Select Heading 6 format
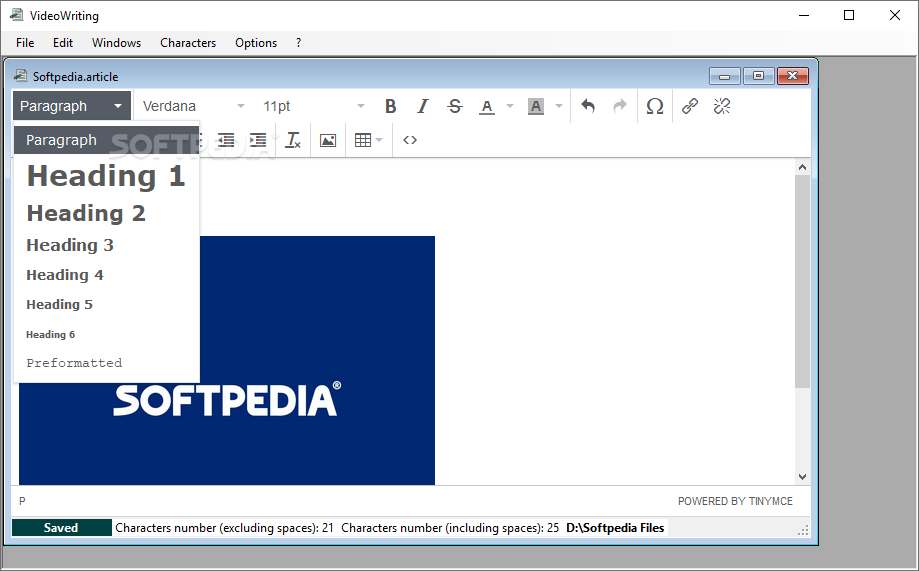This screenshot has height=571, width=919. click(x=107, y=335)
